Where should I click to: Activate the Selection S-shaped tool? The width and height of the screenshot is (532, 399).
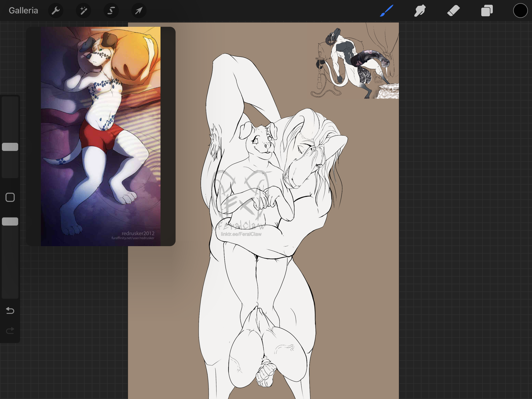pos(111,11)
